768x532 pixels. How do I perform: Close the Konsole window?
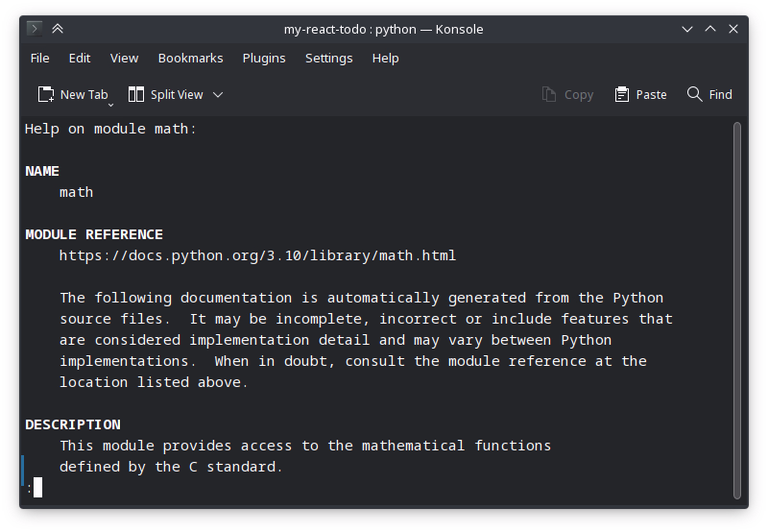(x=735, y=29)
